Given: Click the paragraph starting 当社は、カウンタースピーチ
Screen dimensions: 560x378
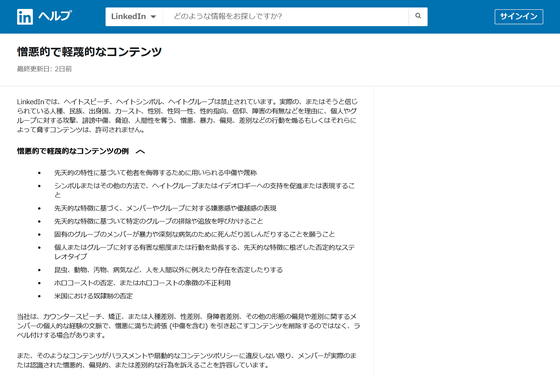Looking at the screenshot, I should pos(189,325).
